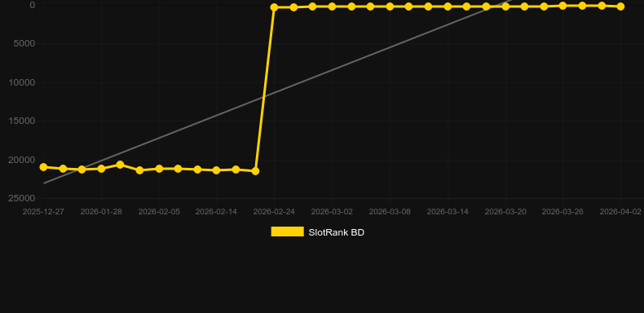Select the data point above 2026-03-26

pos(562,6)
